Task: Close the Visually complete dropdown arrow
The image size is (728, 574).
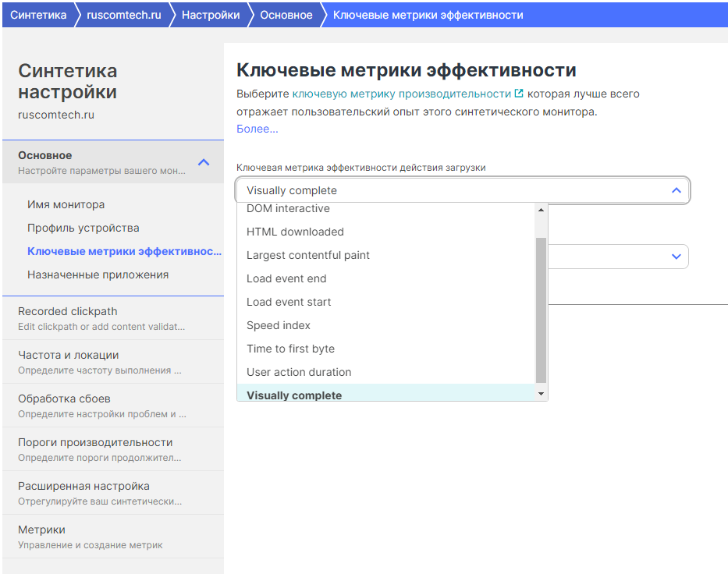Action: click(676, 190)
